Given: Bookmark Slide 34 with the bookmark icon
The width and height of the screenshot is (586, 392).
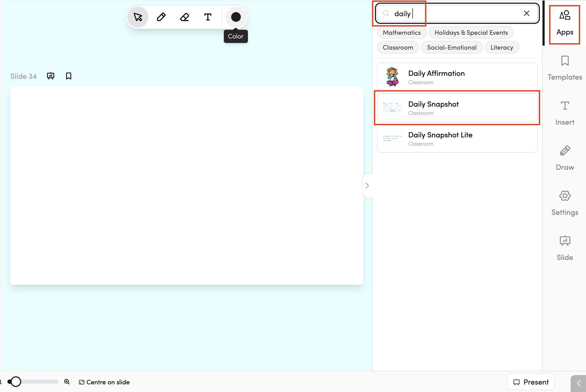Looking at the screenshot, I should coord(69,76).
